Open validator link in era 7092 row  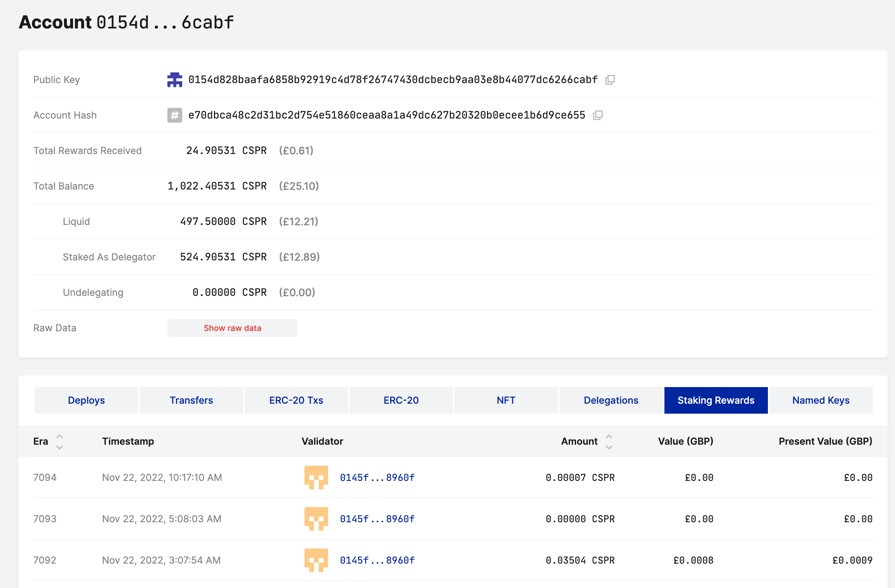pos(377,560)
